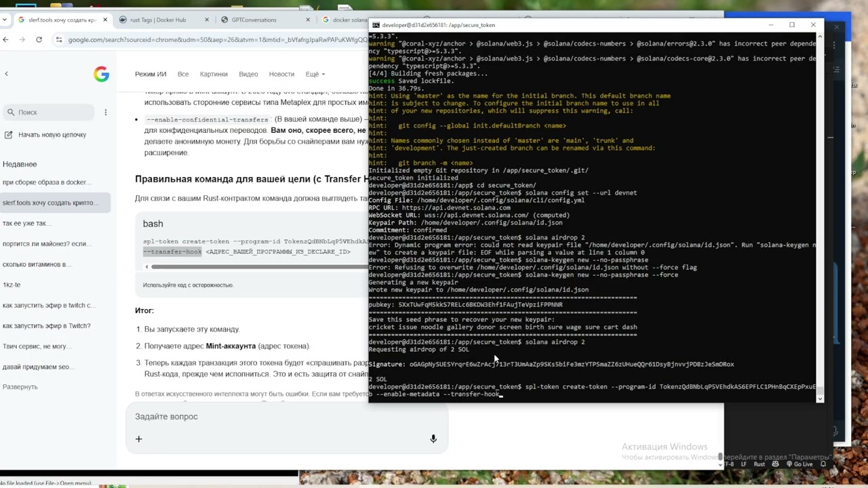Expand history list with Развернуть
Viewport: 868px width, 488px height.
[20, 387]
